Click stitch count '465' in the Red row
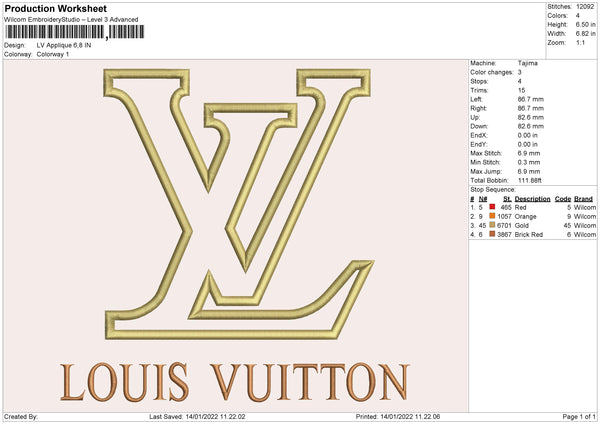The image size is (600, 424). coord(506,207)
